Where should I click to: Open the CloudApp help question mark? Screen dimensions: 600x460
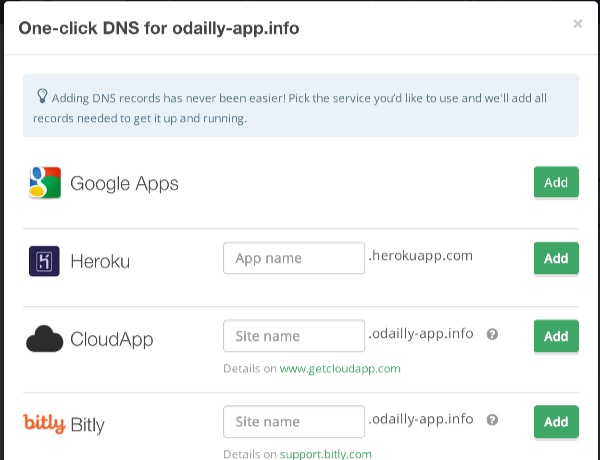(x=492, y=334)
